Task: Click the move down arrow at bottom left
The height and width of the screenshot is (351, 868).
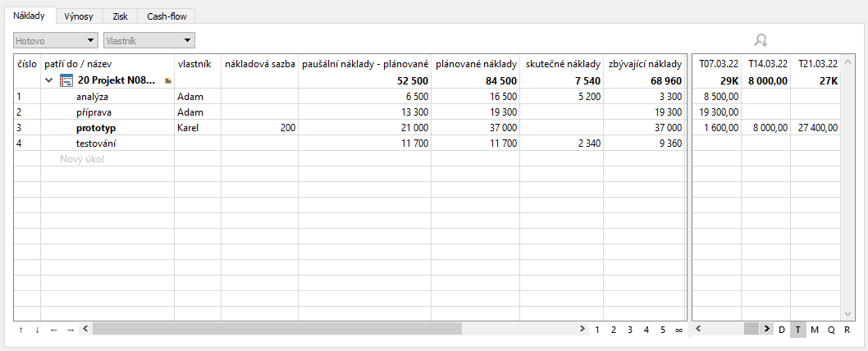Action: click(x=37, y=330)
